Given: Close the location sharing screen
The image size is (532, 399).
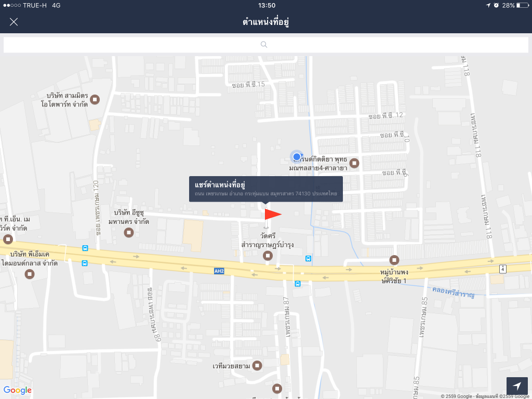Looking at the screenshot, I should pos(14,22).
